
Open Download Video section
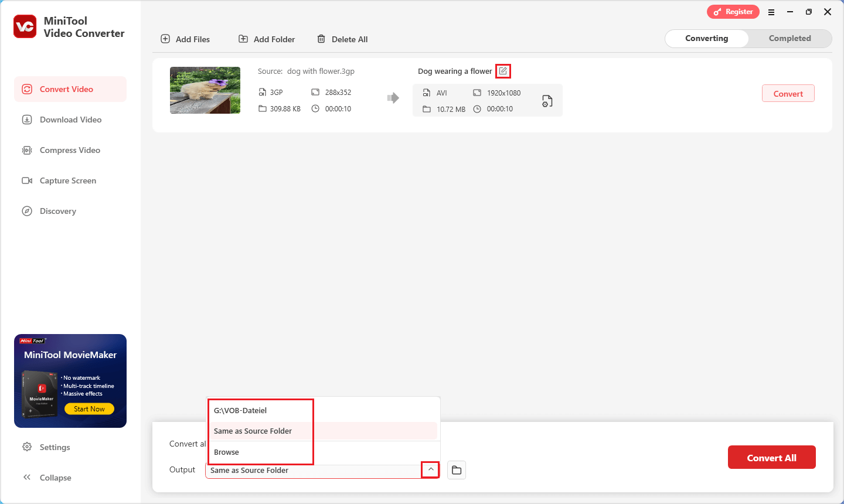click(x=70, y=120)
